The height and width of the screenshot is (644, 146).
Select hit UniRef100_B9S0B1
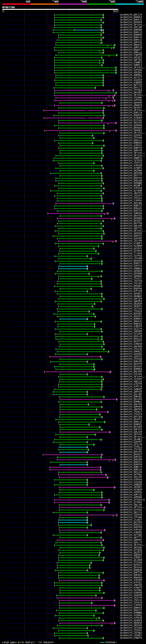pos(131,203)
